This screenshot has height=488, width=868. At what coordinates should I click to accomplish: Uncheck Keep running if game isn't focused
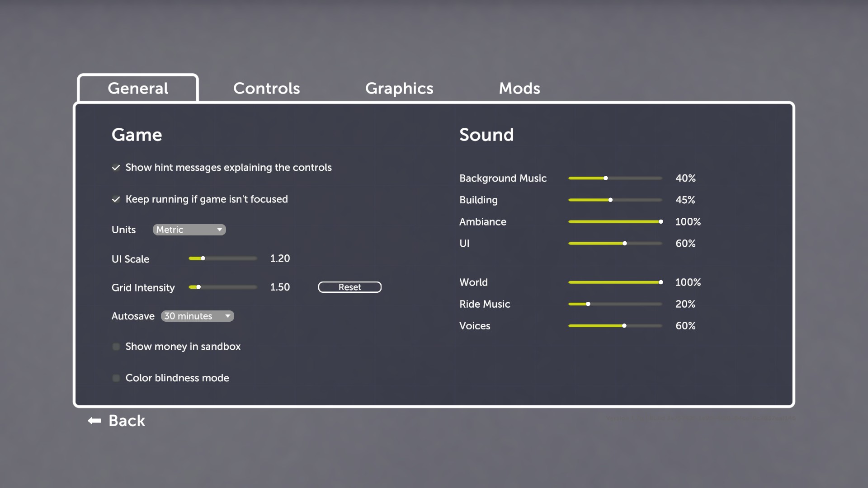(116, 199)
